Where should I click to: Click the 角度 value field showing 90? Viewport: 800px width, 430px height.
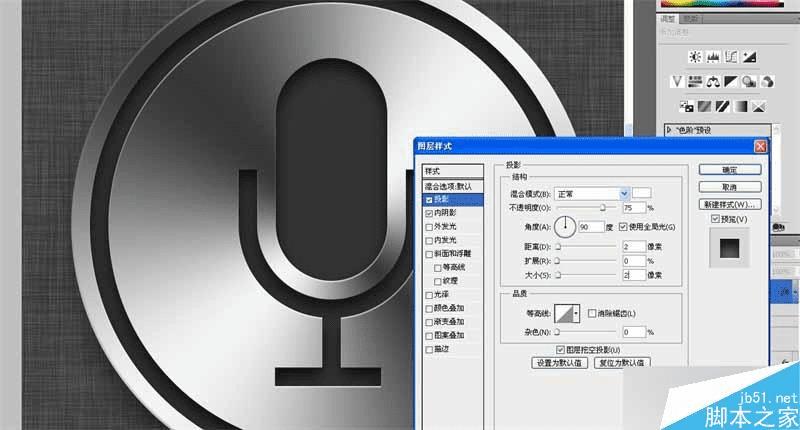(591, 226)
